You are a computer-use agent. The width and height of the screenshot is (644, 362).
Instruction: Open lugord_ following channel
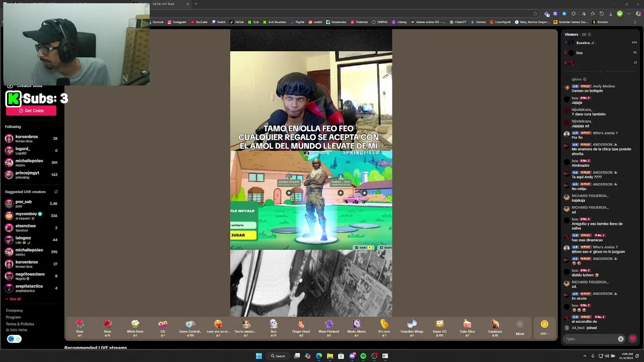[31, 151]
